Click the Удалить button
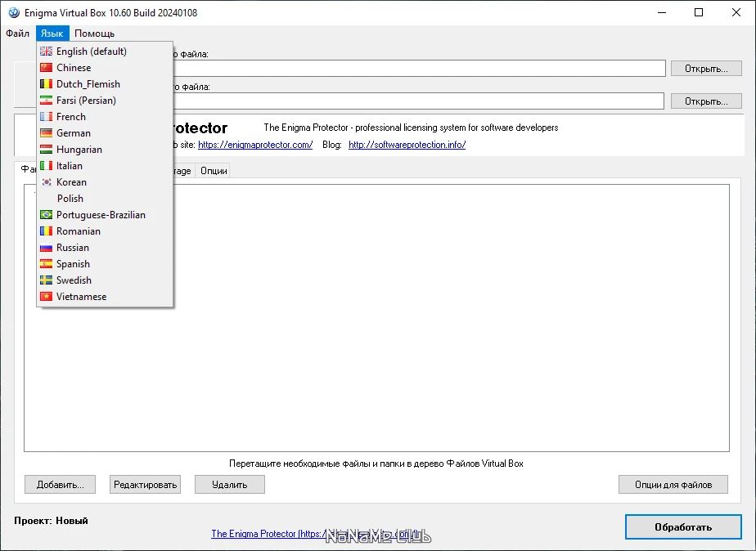Screen dimensions: 756x551 229,485
